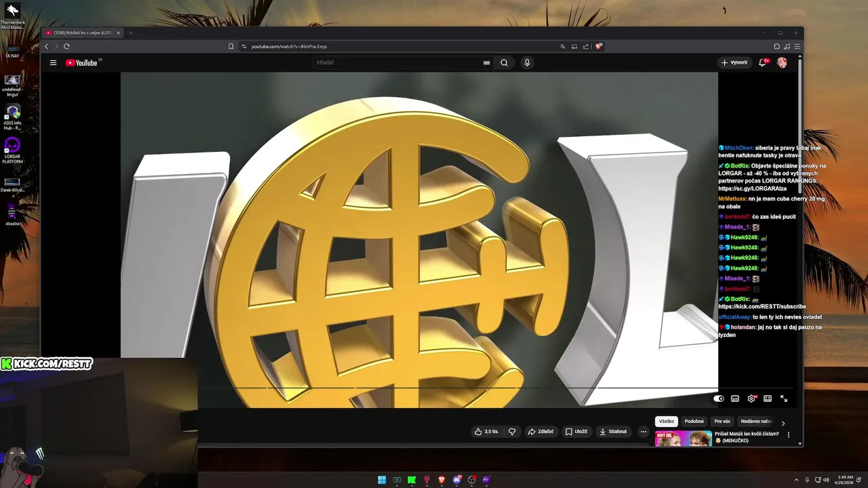Open recommended video thumbnail Prišiel Matúš
The width and height of the screenshot is (868, 488).
point(683,439)
